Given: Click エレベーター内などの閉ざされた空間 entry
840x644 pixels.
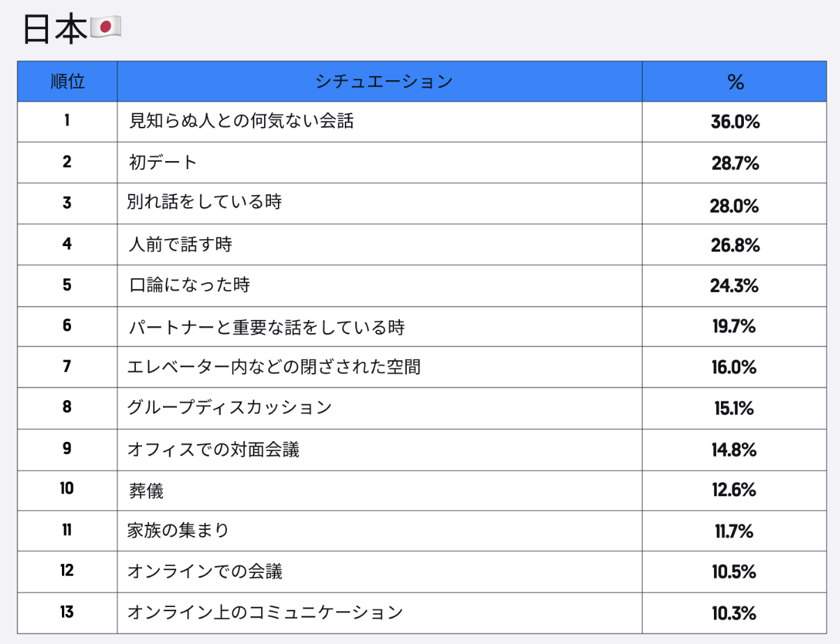Looking at the screenshot, I should (274, 367).
